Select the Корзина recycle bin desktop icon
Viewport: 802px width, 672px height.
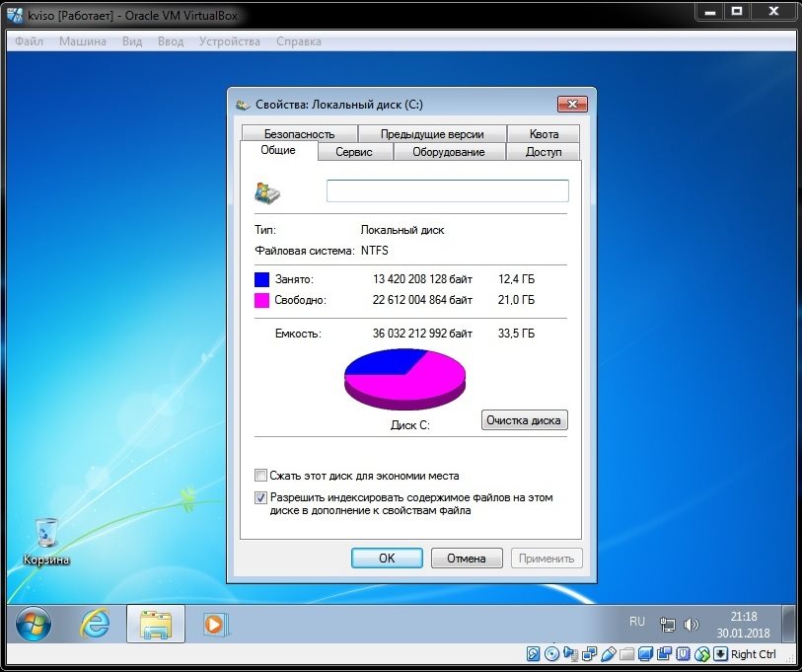(46, 542)
